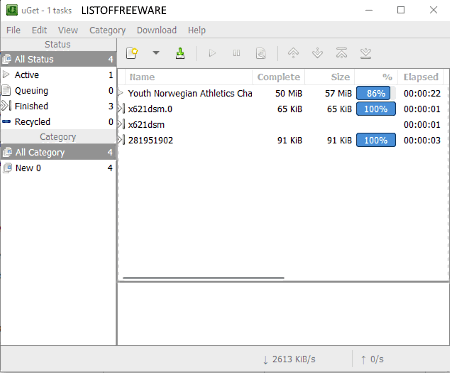The image size is (450, 373).
Task: Open the Download menu
Action: point(157,30)
